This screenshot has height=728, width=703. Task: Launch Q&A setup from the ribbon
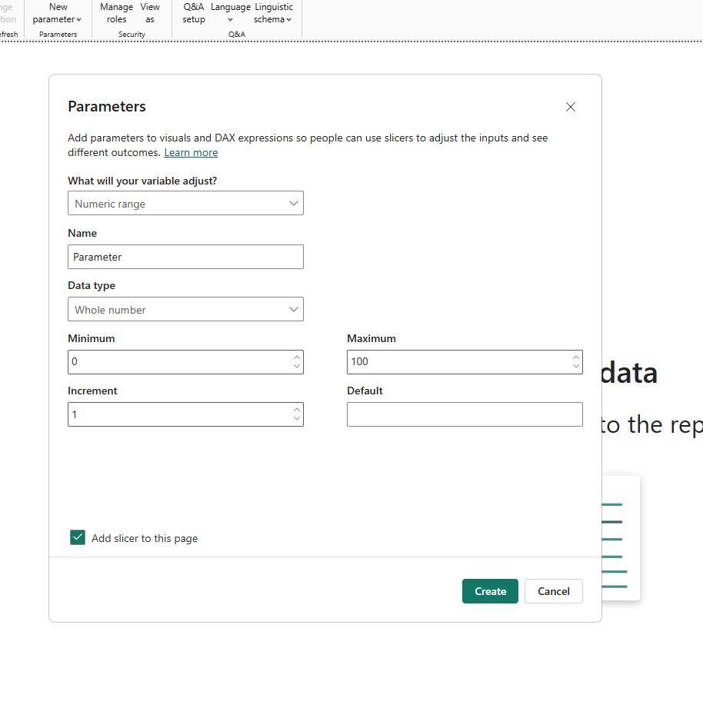193,13
